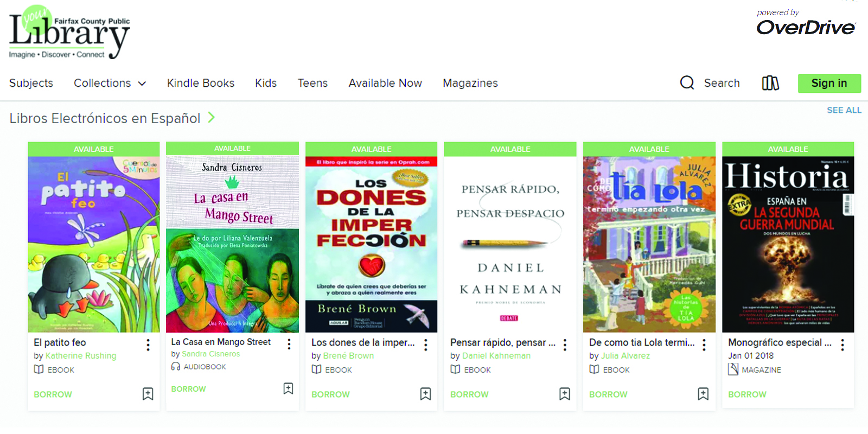Bookmark De como tia Lola
The width and height of the screenshot is (868, 434).
click(x=703, y=394)
